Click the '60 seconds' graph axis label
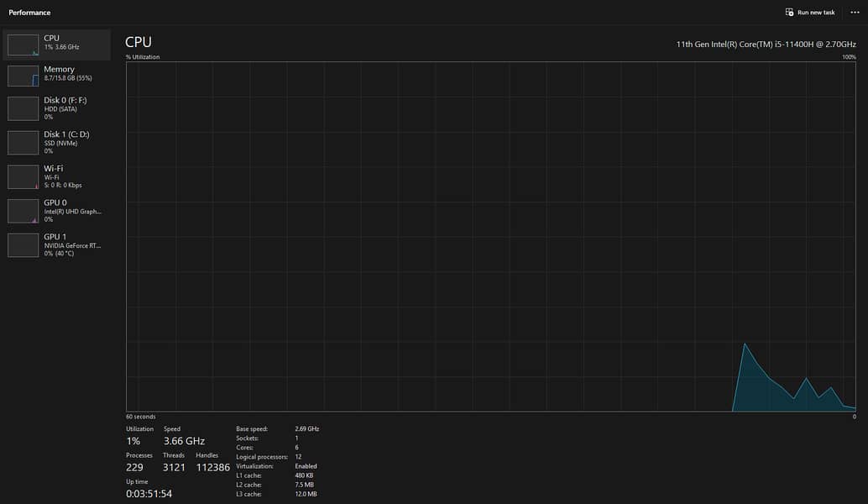This screenshot has width=868, height=504. (x=140, y=417)
